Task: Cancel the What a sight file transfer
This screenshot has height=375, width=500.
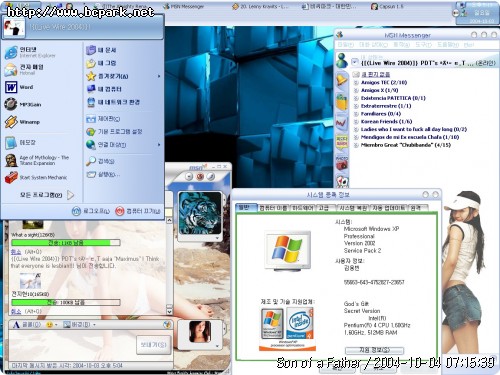Action: click(16, 252)
